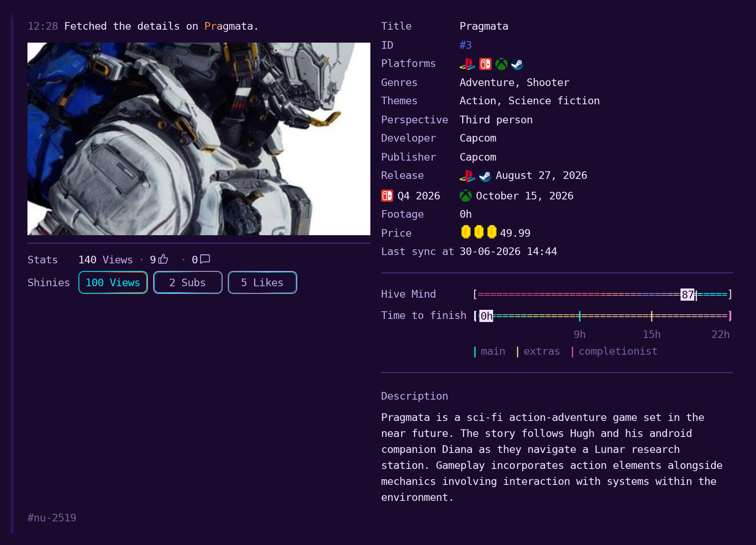Click the Xbox icon beside October 15, 2026
756x545 pixels.
(x=465, y=196)
